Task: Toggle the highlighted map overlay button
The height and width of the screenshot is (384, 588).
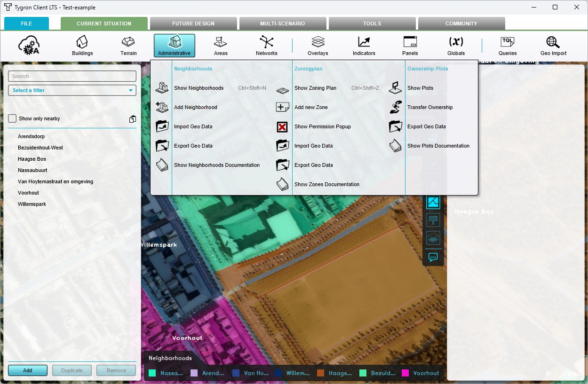Action: (433, 202)
